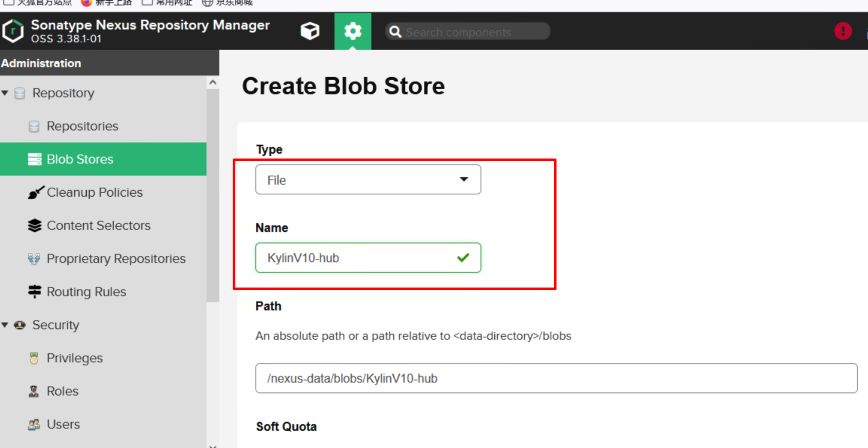
Task: Click the sidebar vertical scrollbar thumb
Action: pyautogui.click(x=213, y=195)
